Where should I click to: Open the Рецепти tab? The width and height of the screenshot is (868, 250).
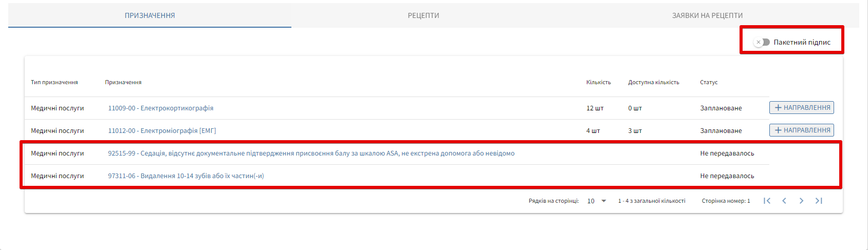point(423,15)
